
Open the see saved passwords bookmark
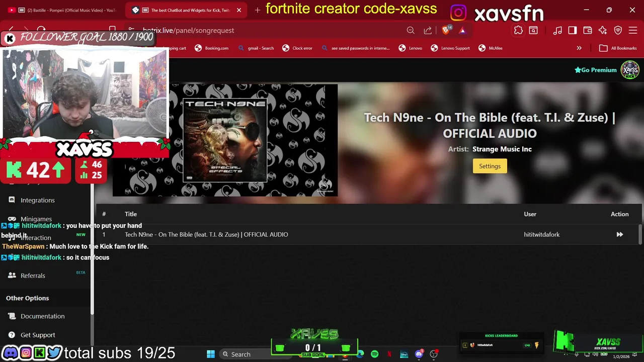(355, 48)
